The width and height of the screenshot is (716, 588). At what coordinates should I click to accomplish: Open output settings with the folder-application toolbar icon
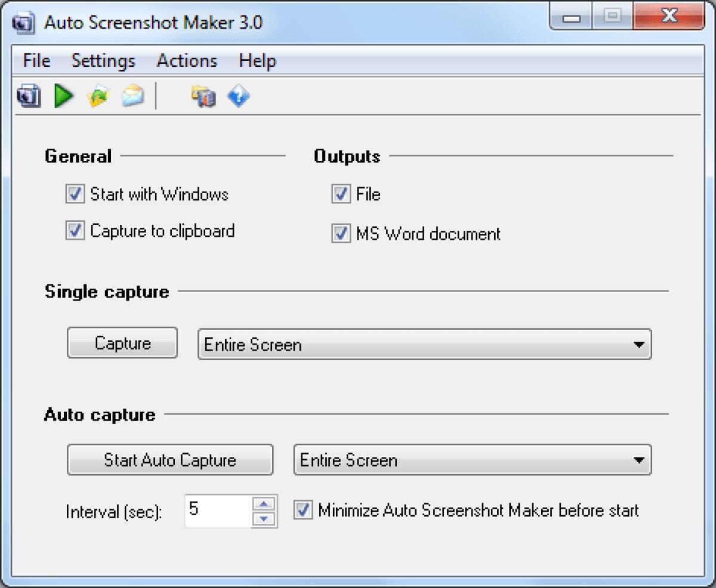point(203,95)
